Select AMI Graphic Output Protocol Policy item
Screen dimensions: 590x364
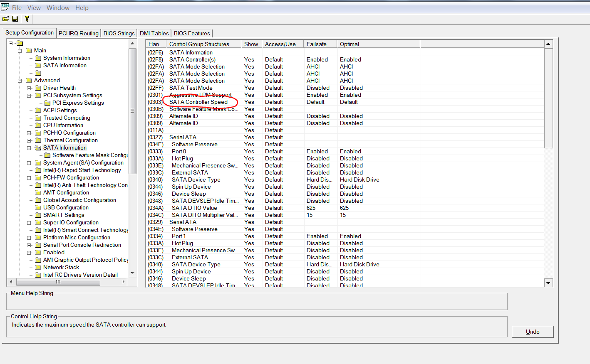pos(86,260)
